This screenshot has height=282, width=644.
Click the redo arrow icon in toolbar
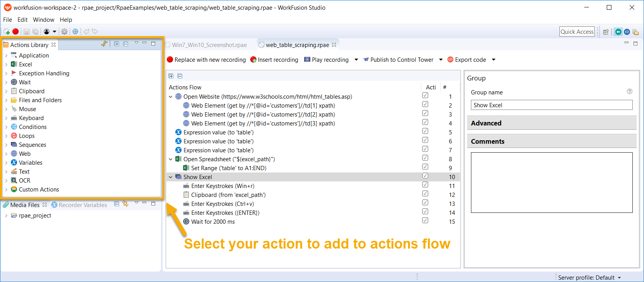[x=95, y=31]
